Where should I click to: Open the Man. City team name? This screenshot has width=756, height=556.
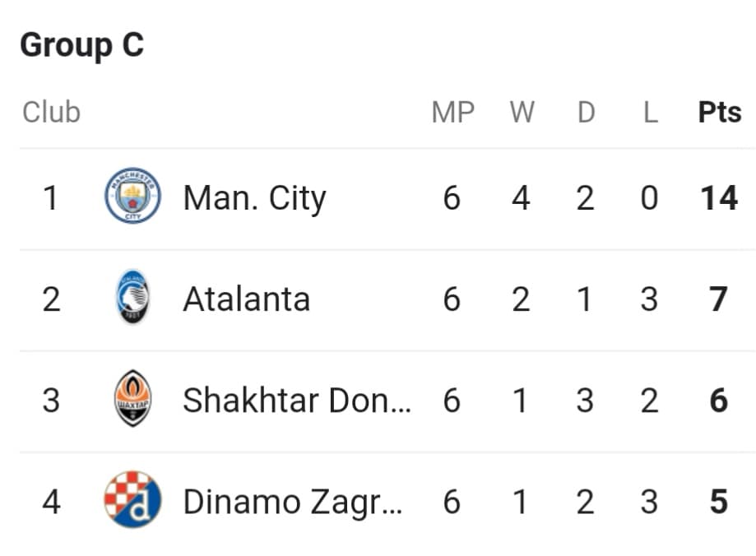(x=254, y=199)
